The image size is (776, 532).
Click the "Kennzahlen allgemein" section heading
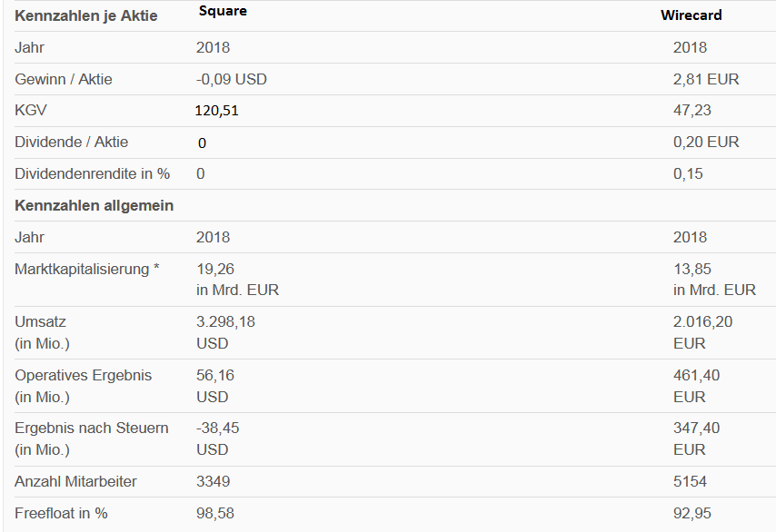point(95,205)
